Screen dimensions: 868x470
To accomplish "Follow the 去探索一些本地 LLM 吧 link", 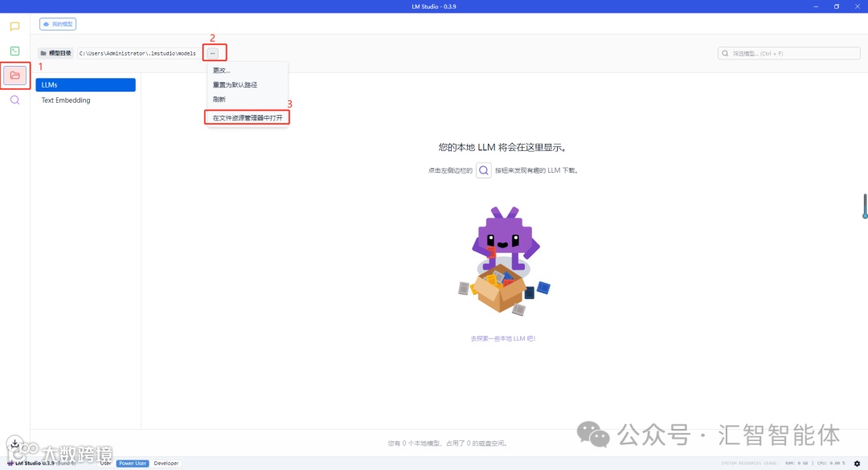I will [503, 338].
